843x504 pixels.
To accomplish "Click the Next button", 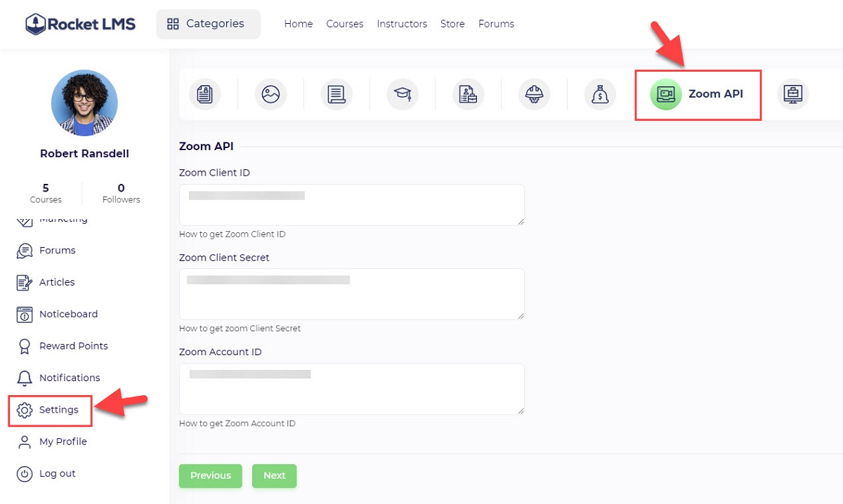I will point(274,476).
